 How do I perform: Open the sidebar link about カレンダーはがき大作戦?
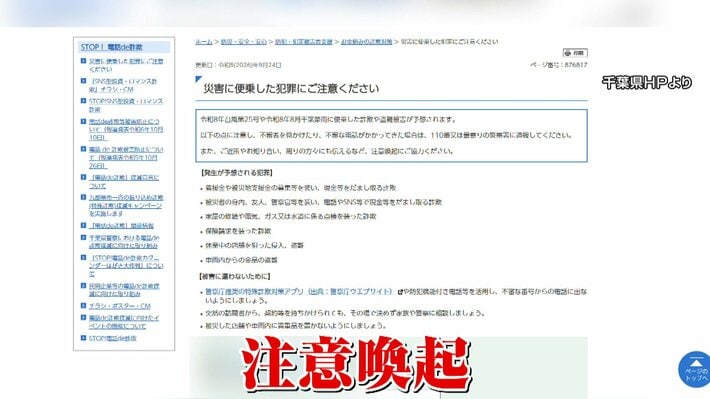pyautogui.click(x=126, y=266)
